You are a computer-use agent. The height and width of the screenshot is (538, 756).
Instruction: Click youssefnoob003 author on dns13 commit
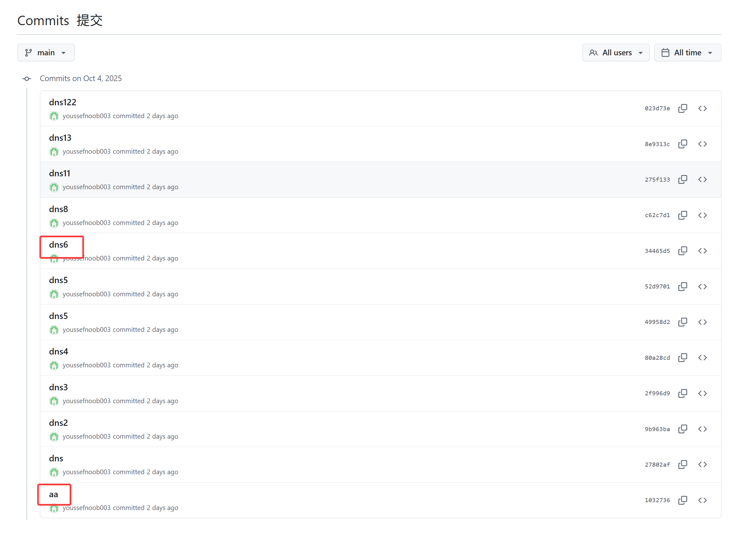coord(86,151)
